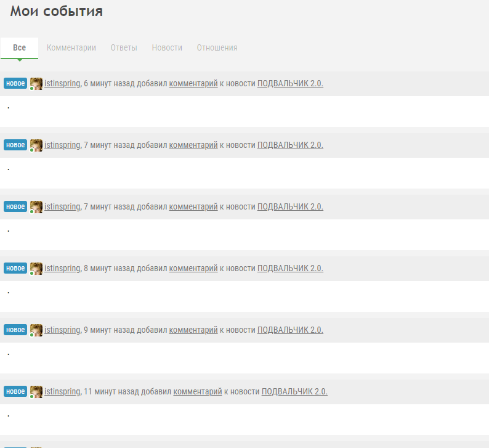Open ПОДВАЛЬЧИК 2.0. link in 11 минут row
The image size is (489, 448).
[x=294, y=391]
